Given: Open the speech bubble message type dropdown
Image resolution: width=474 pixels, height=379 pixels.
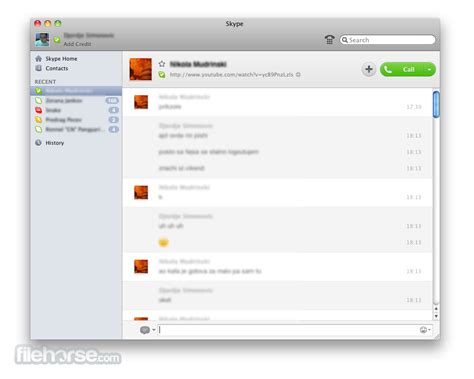Looking at the screenshot, I should coord(147,330).
